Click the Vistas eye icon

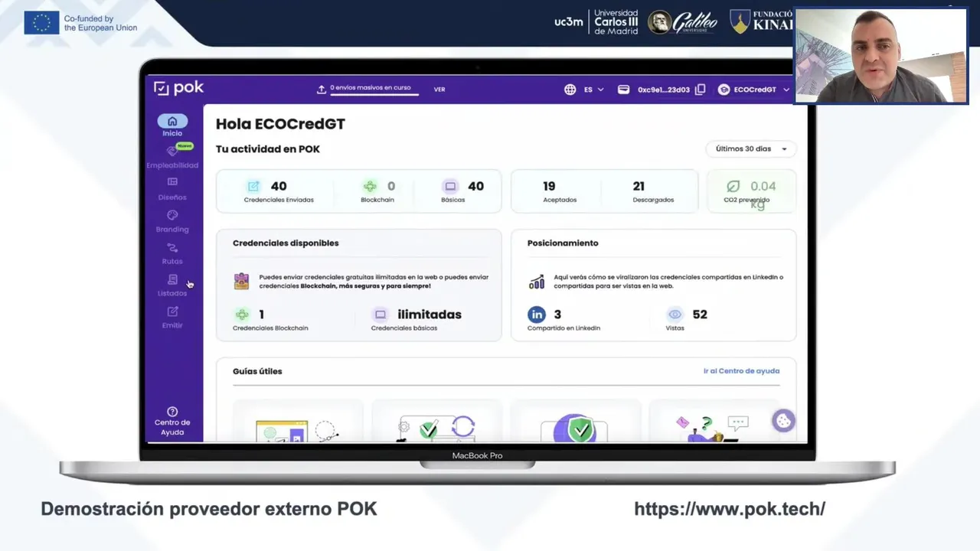coord(675,315)
